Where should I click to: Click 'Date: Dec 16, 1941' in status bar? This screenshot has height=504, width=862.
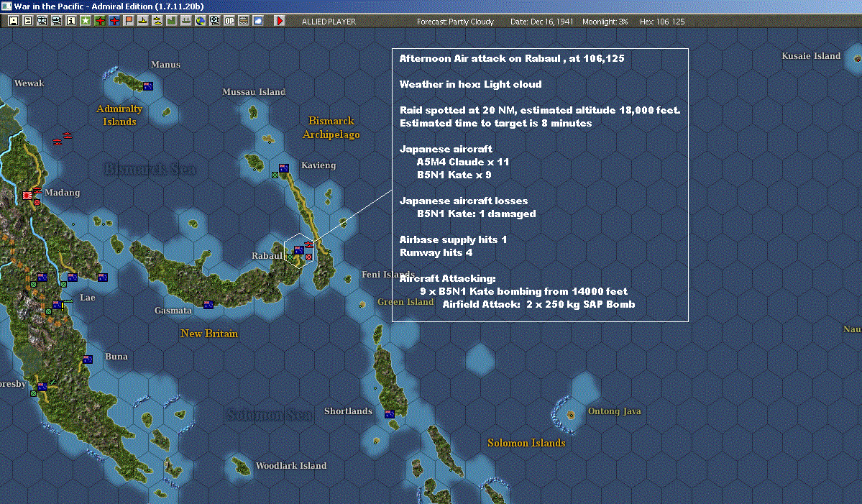541,22
